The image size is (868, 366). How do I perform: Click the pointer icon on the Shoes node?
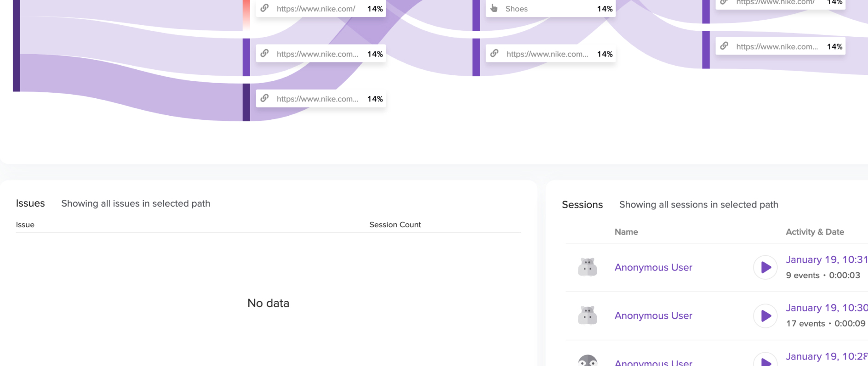coord(494,8)
